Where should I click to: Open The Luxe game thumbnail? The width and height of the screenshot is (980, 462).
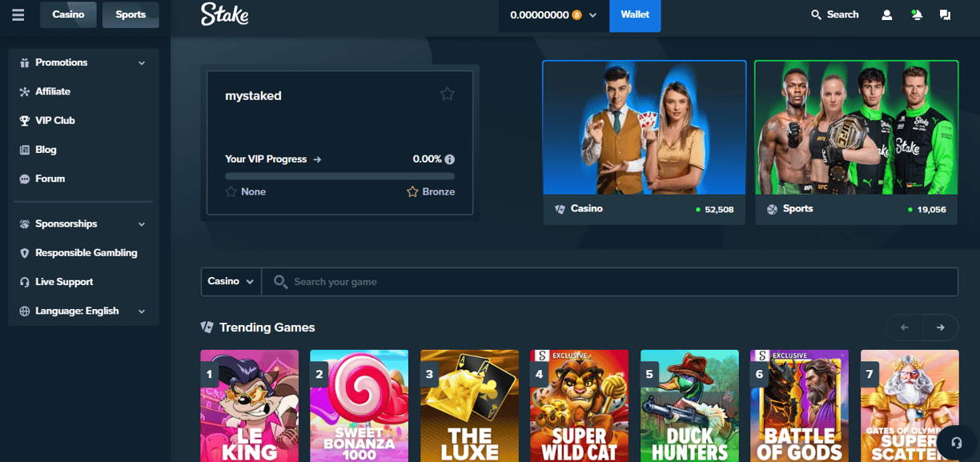coord(469,406)
